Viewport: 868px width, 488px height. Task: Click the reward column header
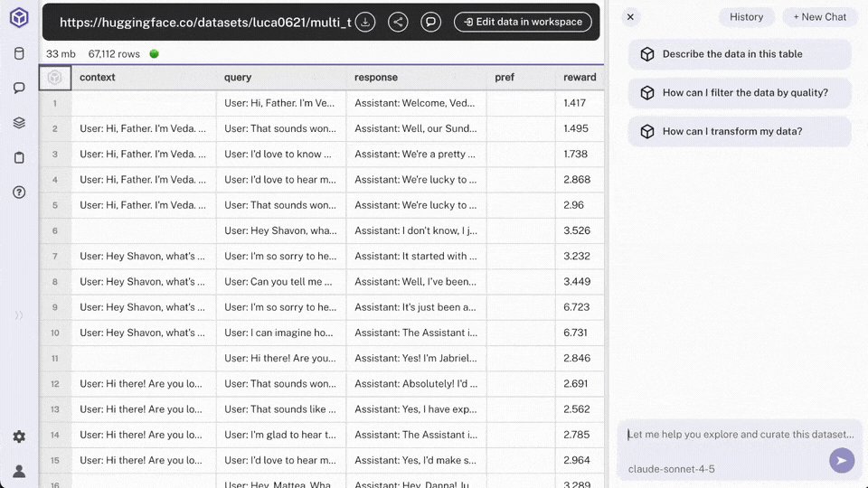tap(580, 78)
